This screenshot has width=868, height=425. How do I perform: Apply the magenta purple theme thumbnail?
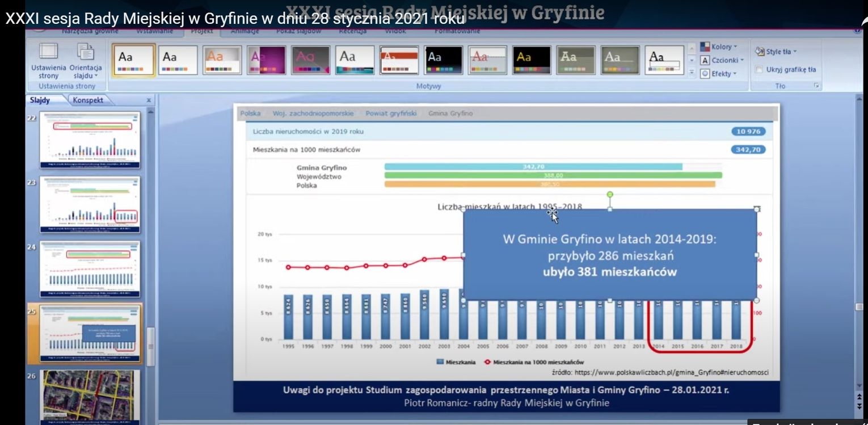coord(267,60)
